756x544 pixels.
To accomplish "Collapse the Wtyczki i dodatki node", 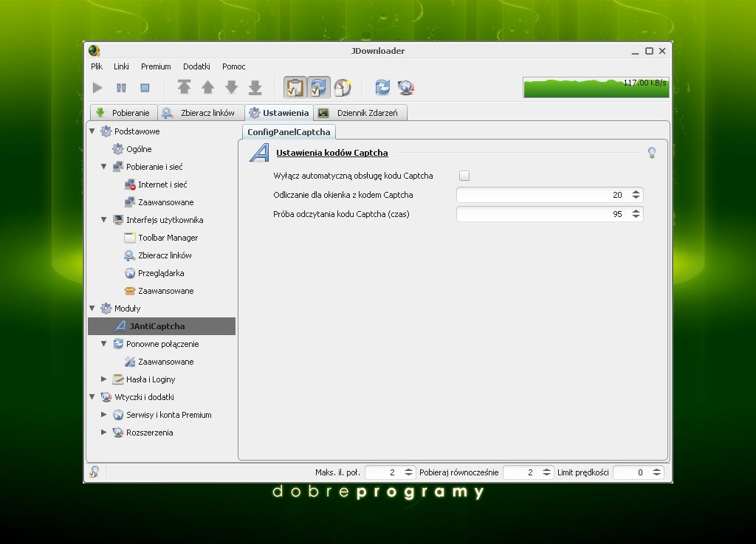I will 92,397.
